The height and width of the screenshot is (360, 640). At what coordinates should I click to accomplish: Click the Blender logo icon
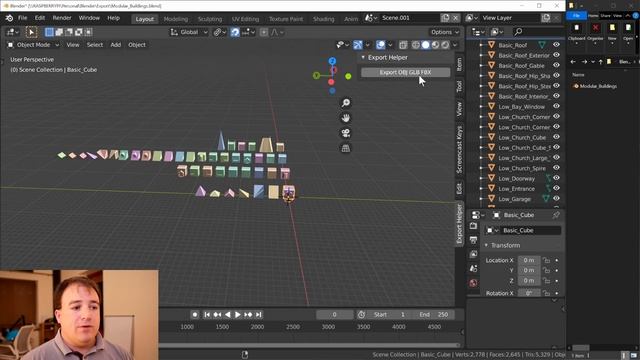(9, 18)
